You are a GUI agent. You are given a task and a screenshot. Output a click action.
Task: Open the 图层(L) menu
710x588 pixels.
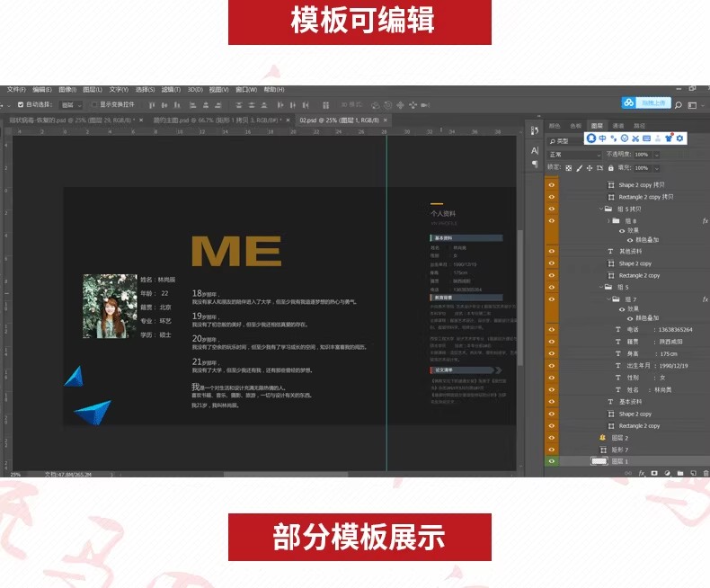pyautogui.click(x=93, y=90)
